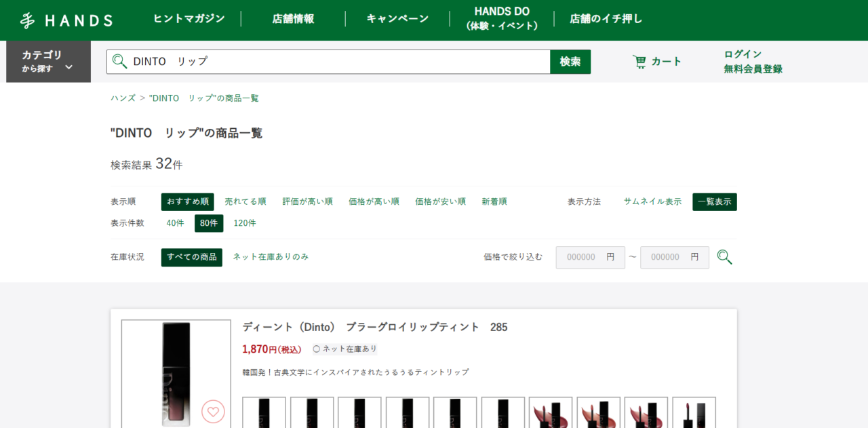Open the キャンペーン menu
868x428 pixels.
[x=397, y=19]
